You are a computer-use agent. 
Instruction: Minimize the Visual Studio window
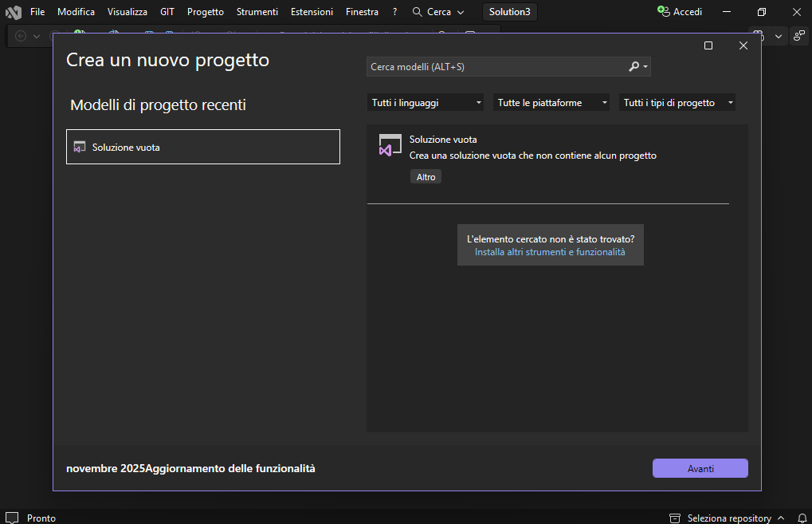[x=727, y=12]
